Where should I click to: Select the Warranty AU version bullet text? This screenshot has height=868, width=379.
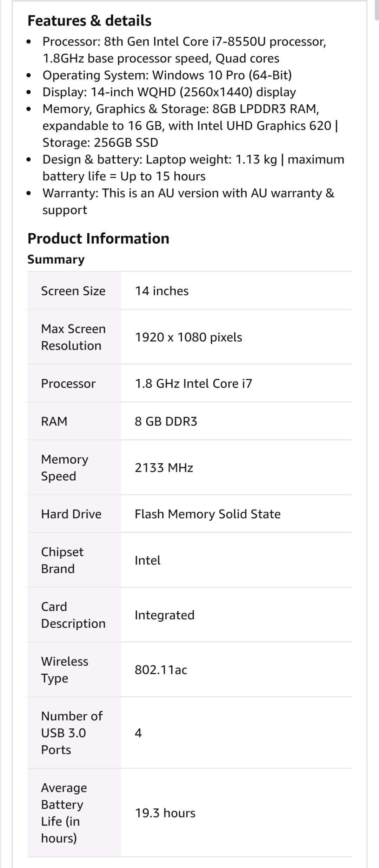(188, 201)
